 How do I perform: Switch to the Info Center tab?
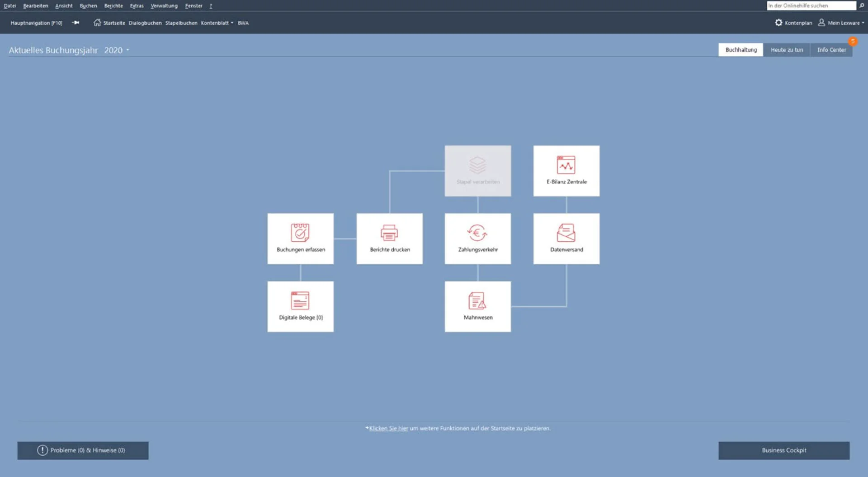831,50
